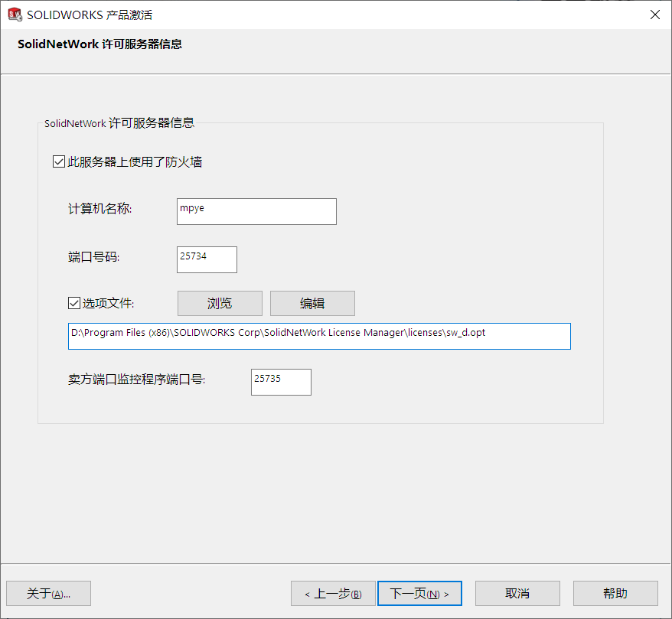Click the SolidNetWork 许可服务器信息 bold header
This screenshot has width=672, height=619.
(x=99, y=44)
